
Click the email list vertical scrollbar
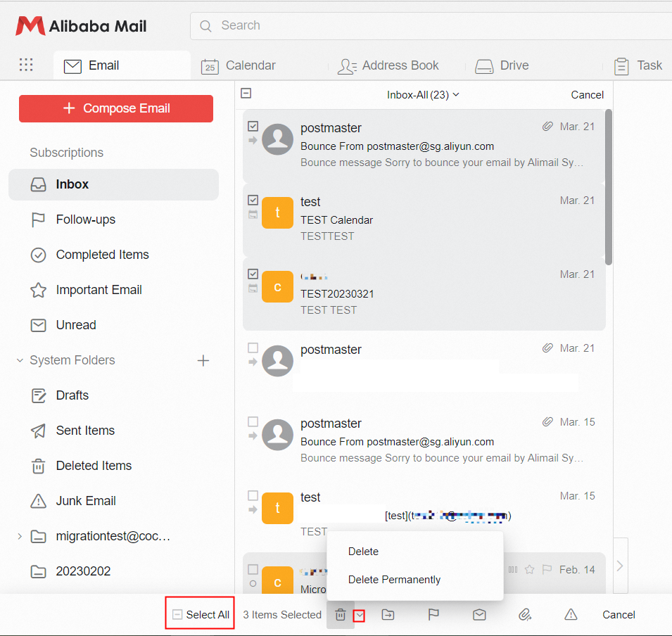coord(609,187)
